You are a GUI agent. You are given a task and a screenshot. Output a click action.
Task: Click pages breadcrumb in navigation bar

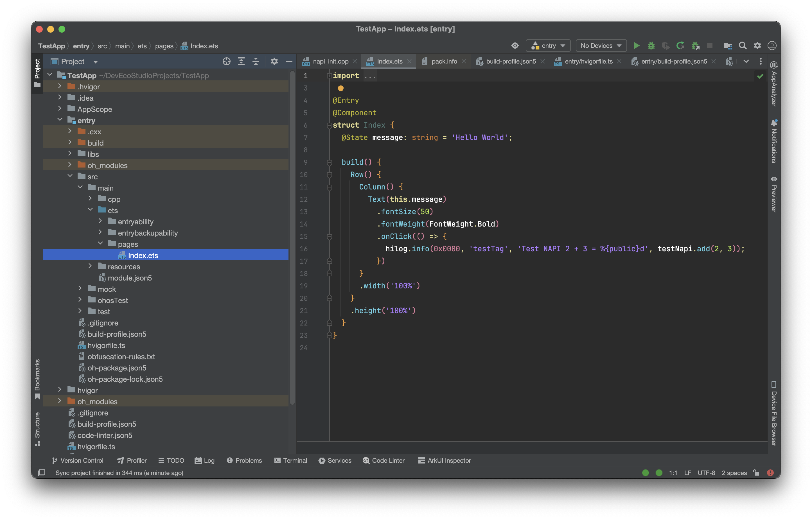[164, 46]
